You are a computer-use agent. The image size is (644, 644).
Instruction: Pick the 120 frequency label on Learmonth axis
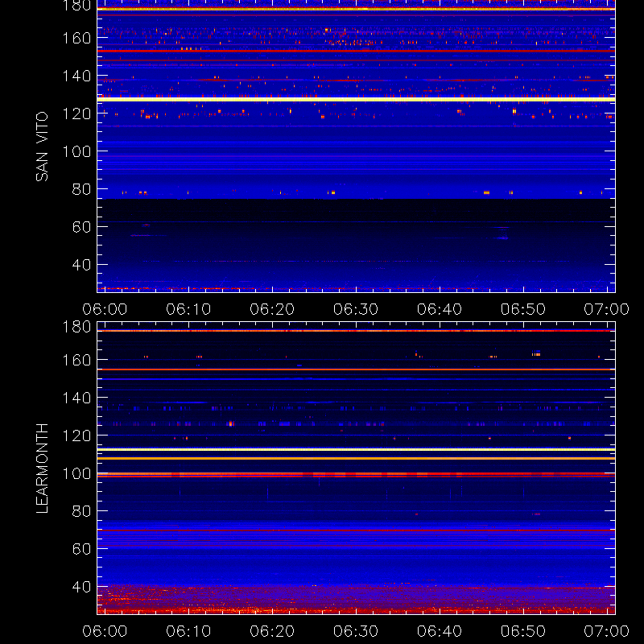pos(76,436)
